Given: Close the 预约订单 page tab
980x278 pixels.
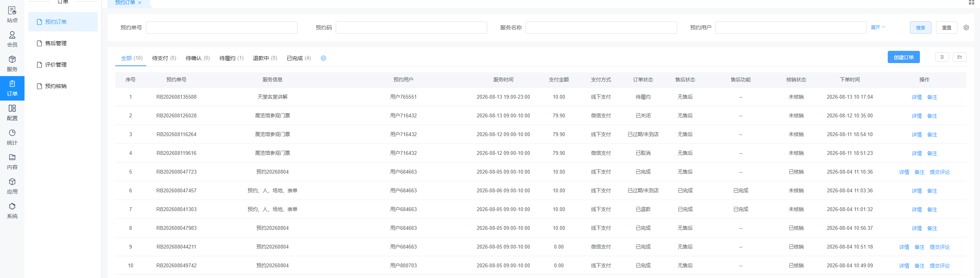Looking at the screenshot, I should (x=140, y=3).
